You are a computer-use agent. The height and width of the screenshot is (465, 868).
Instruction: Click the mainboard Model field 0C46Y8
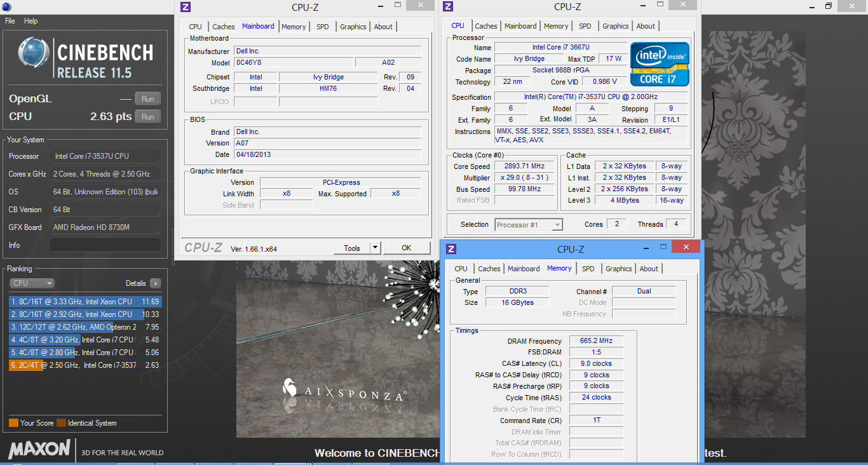[x=292, y=63]
